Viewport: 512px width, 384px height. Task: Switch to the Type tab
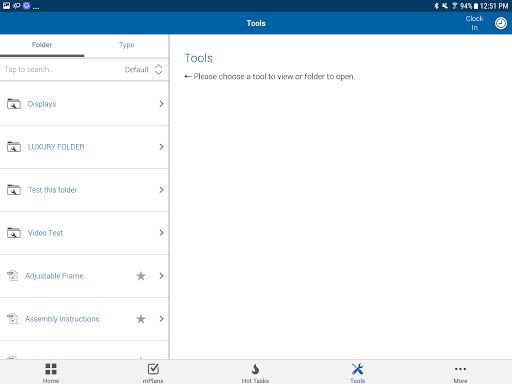click(x=127, y=45)
